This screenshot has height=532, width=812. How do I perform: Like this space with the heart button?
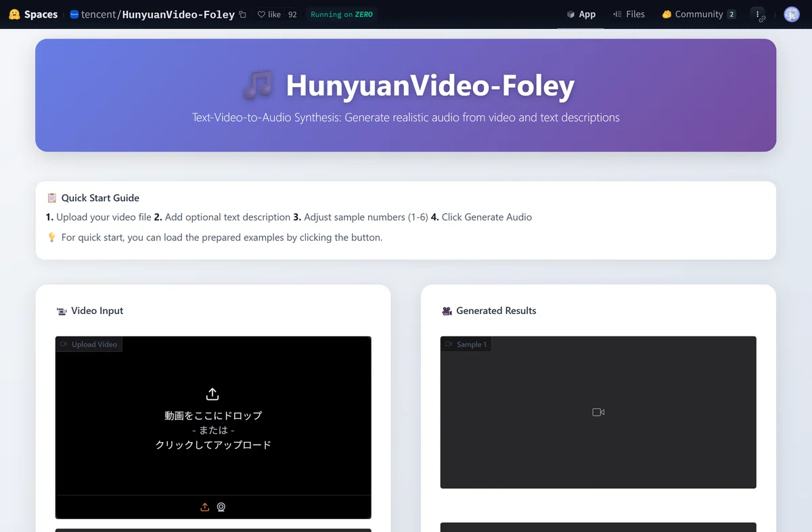[269, 14]
